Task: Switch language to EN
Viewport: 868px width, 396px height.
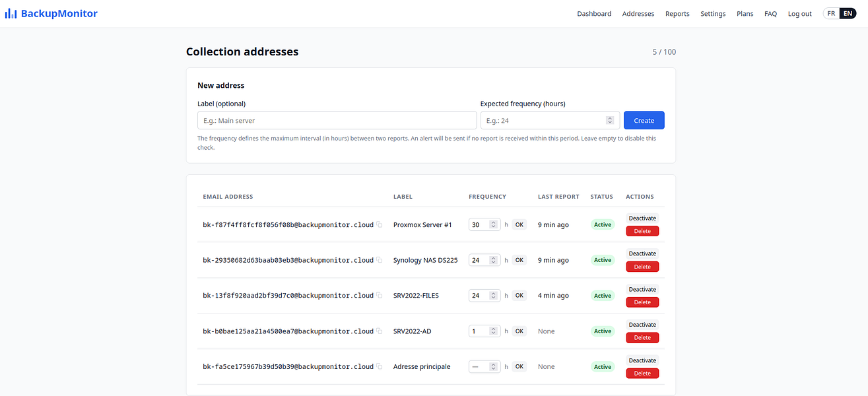Action: 848,13
